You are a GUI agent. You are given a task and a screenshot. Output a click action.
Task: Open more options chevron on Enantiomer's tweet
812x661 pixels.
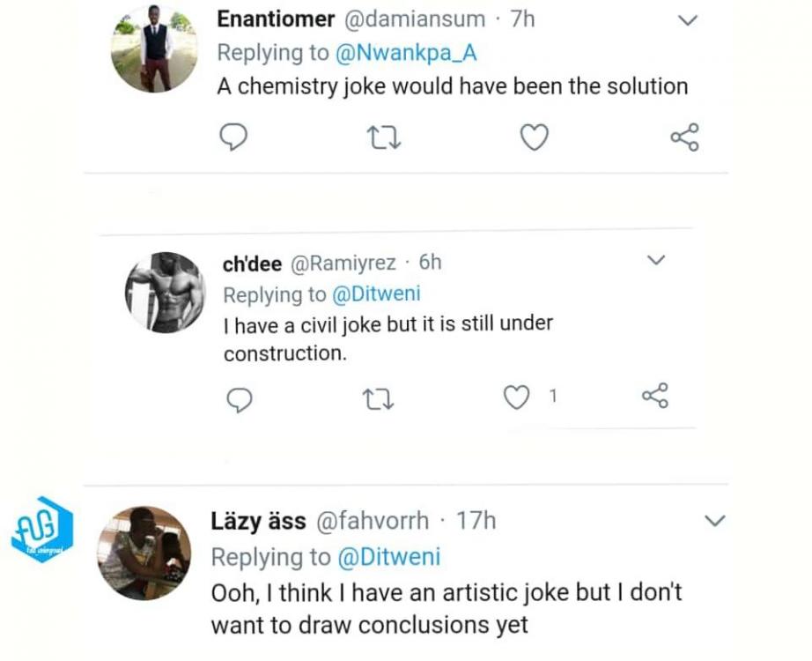tap(685, 20)
